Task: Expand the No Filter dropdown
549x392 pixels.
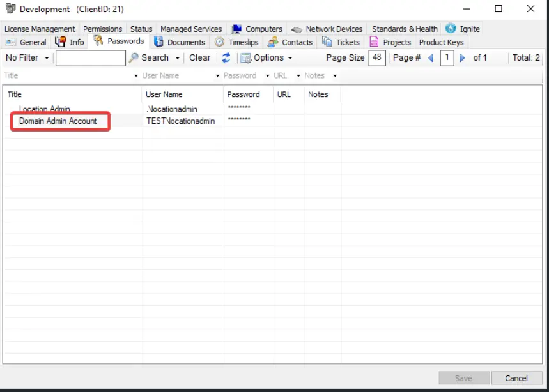Action: [x=27, y=57]
